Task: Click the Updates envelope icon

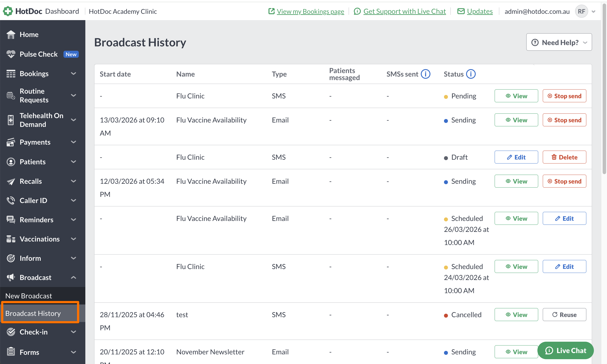Action: (461, 11)
